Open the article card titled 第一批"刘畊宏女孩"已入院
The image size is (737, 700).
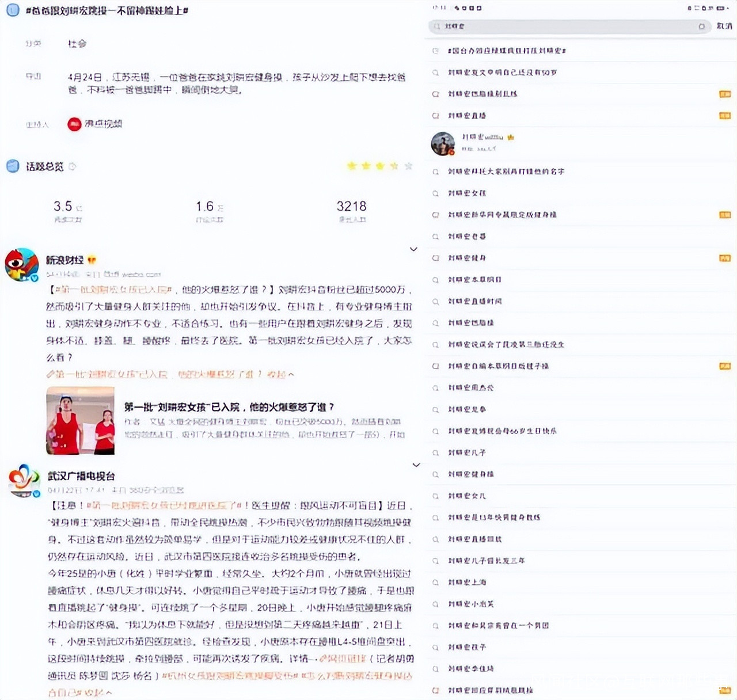229,407
